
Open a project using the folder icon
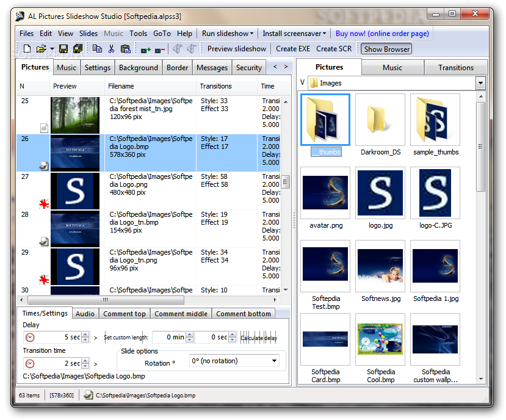coord(42,49)
